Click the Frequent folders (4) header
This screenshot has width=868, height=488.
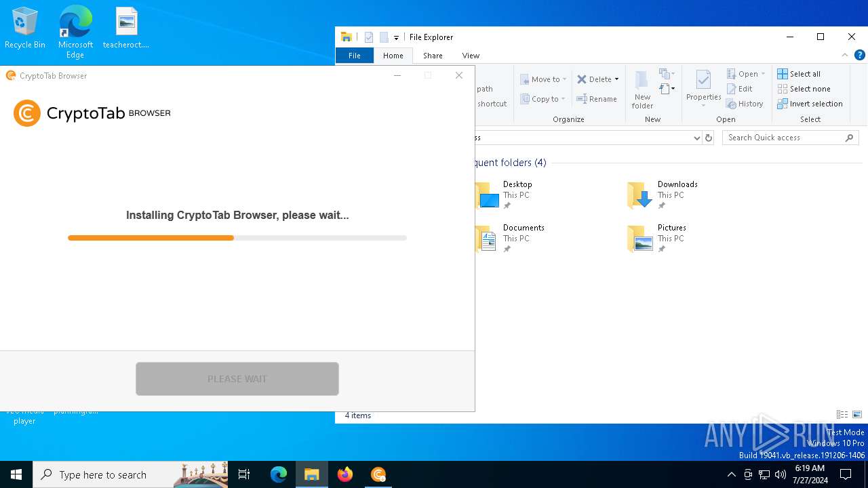(510, 163)
